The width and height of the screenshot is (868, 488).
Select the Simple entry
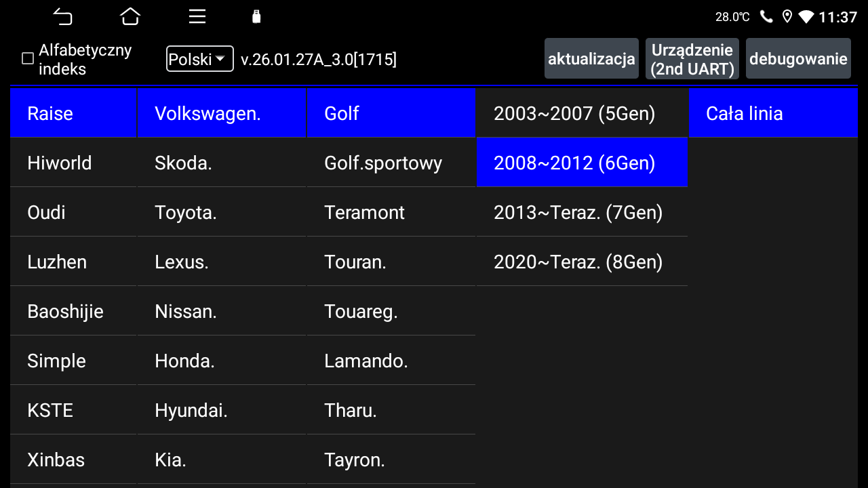[73, 361]
